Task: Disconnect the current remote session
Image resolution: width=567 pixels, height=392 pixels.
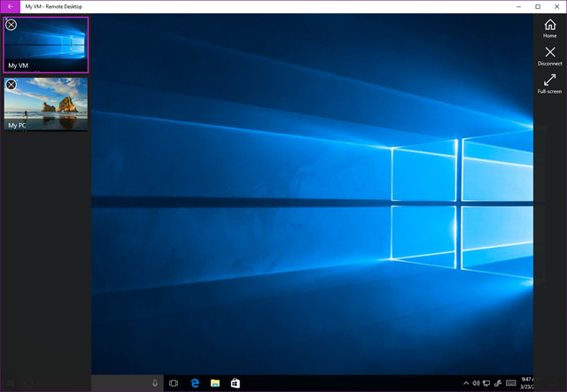Action: 549,56
